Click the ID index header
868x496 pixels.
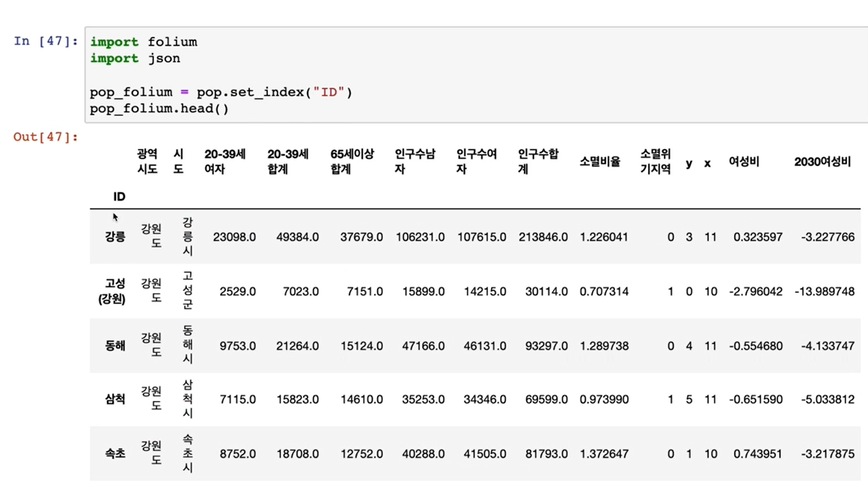tap(119, 197)
